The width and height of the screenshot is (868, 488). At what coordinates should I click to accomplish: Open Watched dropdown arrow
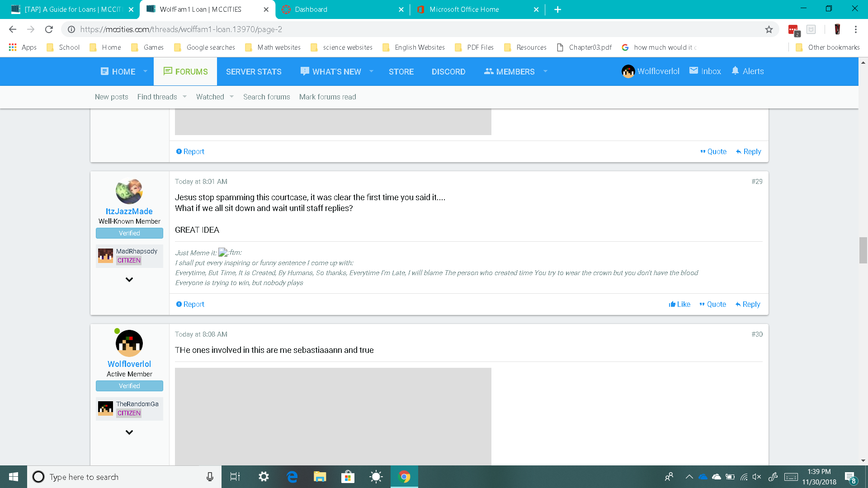coord(231,97)
